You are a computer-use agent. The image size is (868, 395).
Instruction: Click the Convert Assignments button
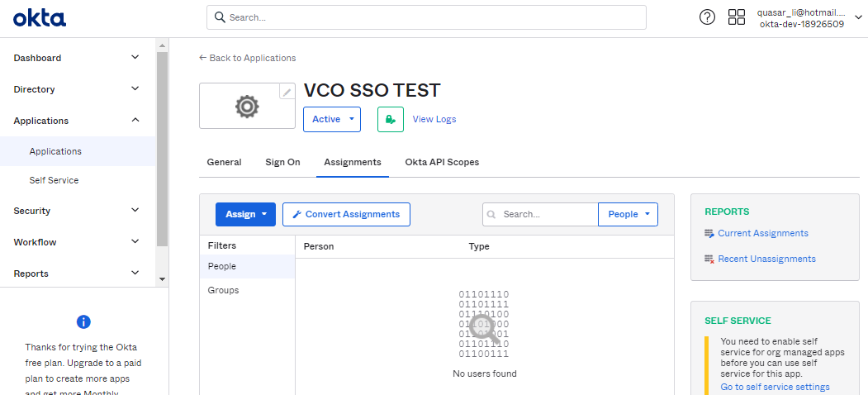(x=347, y=214)
